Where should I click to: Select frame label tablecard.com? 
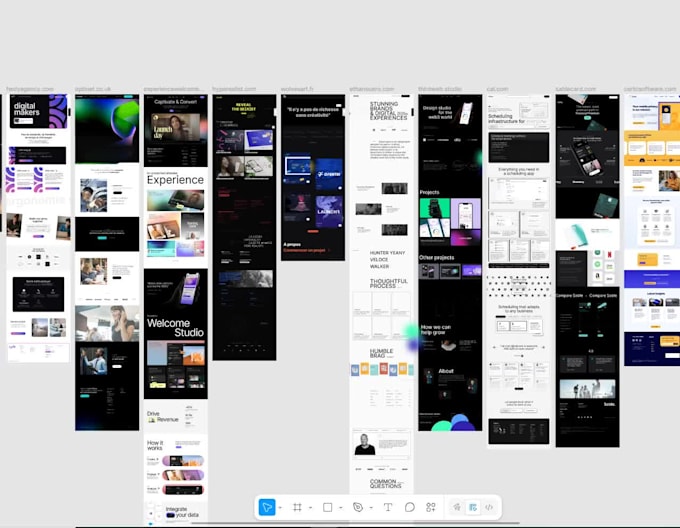coord(576,89)
